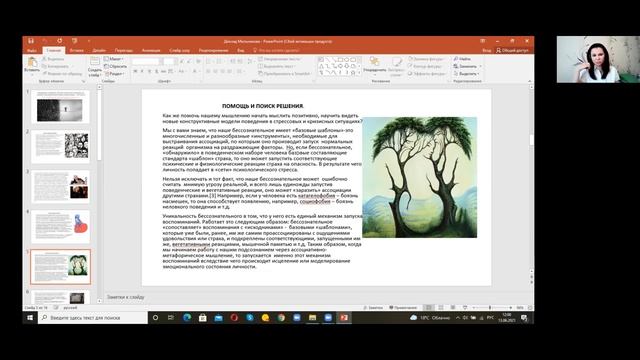Switch to the Дизайн ribbon tab
Screen dimensions: 640x360
[x=99, y=51]
